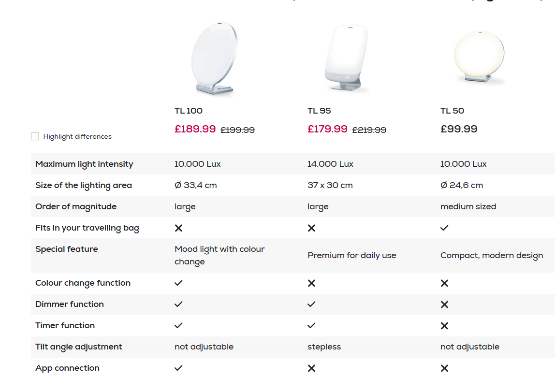555x392 pixels.
Task: Click the £179.99 sale price of TL 95
Action: tap(327, 129)
